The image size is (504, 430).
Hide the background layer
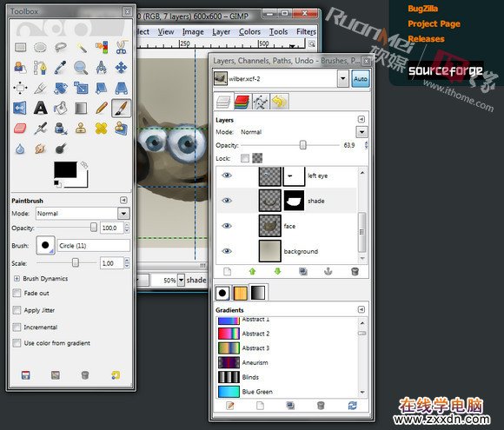(x=227, y=251)
